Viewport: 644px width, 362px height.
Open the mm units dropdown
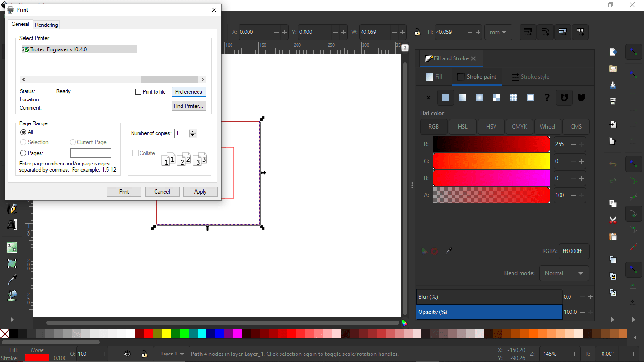point(498,32)
